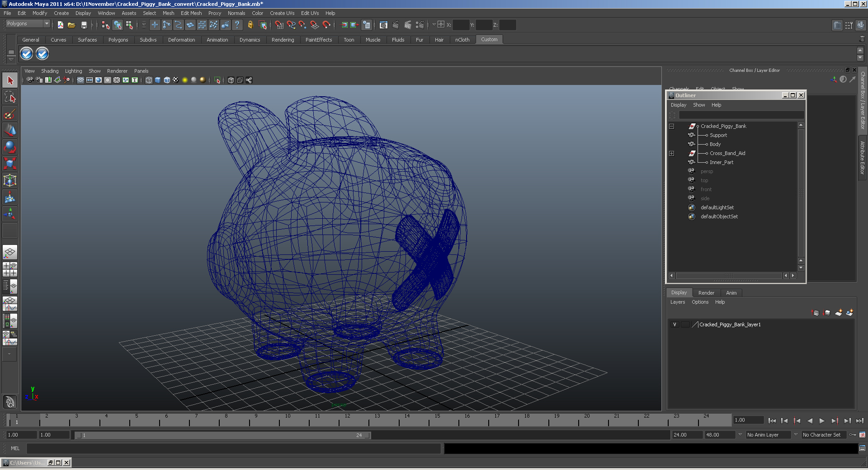Activate the Scale tool
868x470 pixels.
click(10, 164)
